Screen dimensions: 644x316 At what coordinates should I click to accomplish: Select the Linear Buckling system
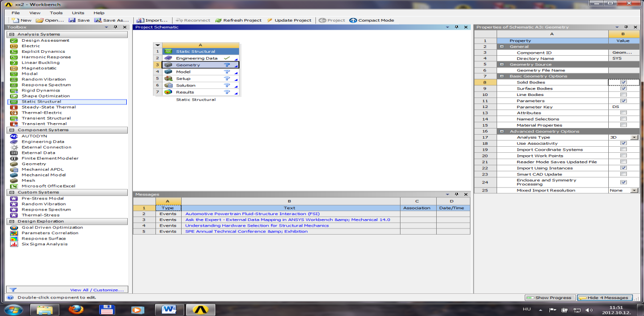click(40, 63)
